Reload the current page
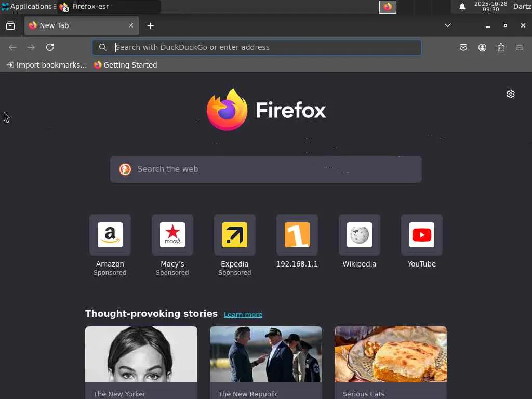The height and width of the screenshot is (399, 532). click(50, 47)
